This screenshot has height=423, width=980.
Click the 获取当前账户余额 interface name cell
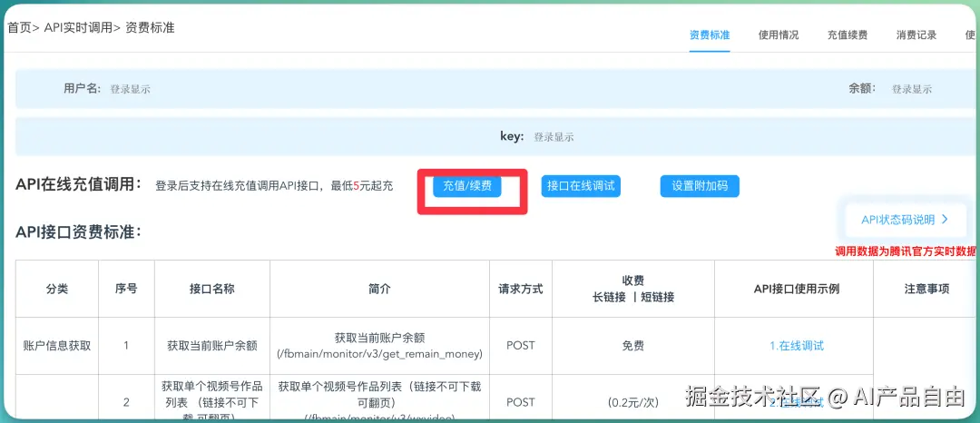click(x=211, y=346)
